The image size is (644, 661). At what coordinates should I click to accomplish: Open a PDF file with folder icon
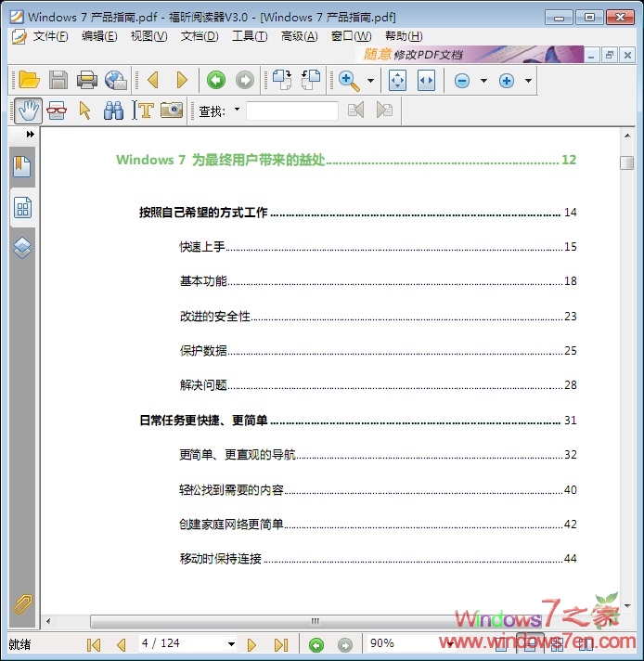click(x=29, y=80)
